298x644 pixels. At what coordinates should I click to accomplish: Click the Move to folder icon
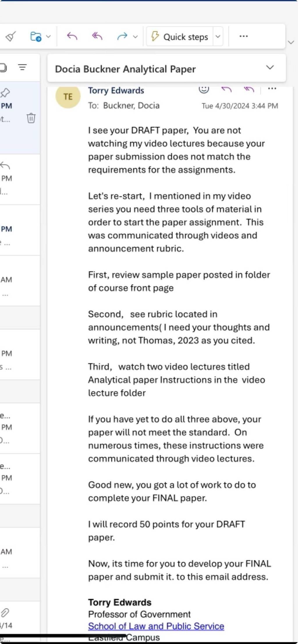pos(36,37)
